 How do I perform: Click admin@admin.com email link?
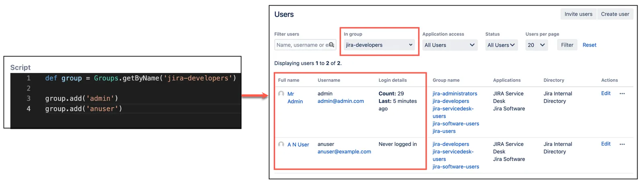341,101
